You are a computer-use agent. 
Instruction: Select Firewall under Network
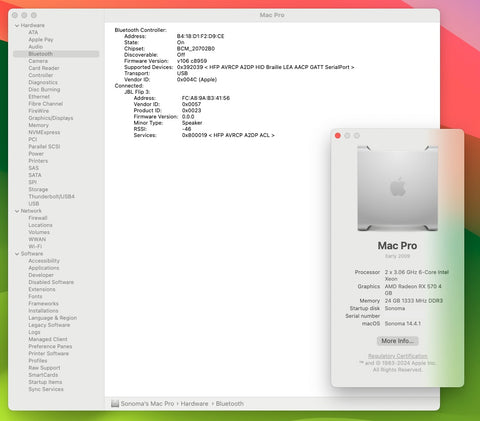click(38, 218)
